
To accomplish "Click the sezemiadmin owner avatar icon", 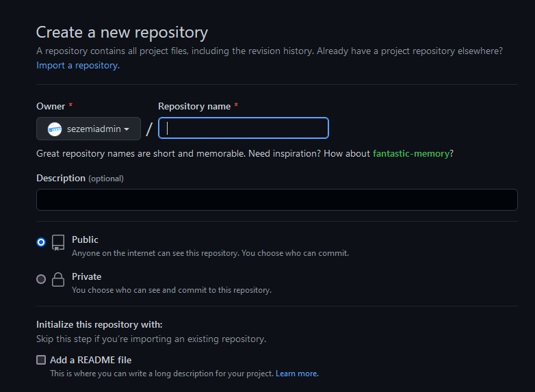I will click(55, 129).
